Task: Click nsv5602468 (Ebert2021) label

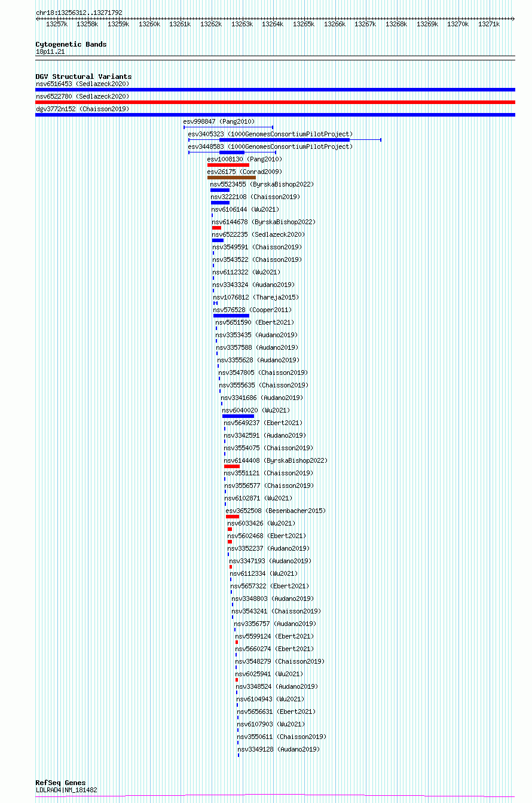Action: click(267, 536)
